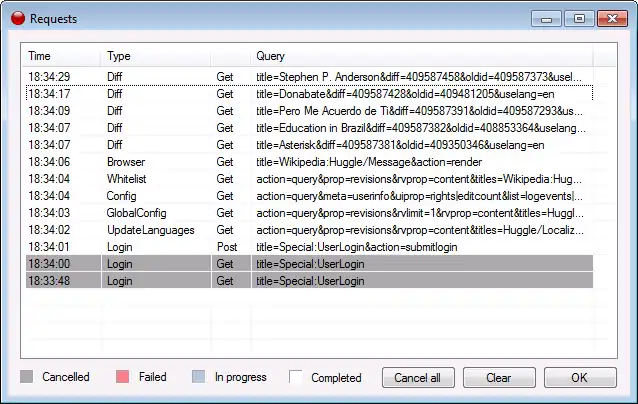Select the Education in Brazil diff row
638x404 pixels.
click(300, 127)
